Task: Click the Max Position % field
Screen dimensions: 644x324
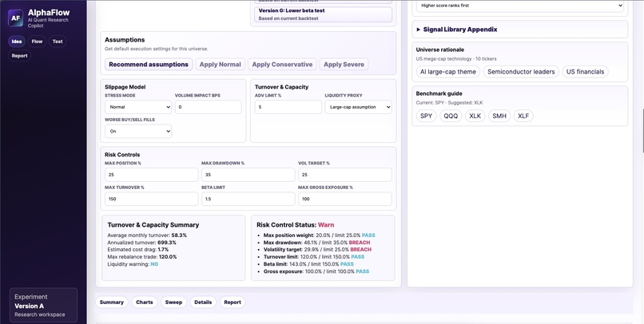Action: 152,175
